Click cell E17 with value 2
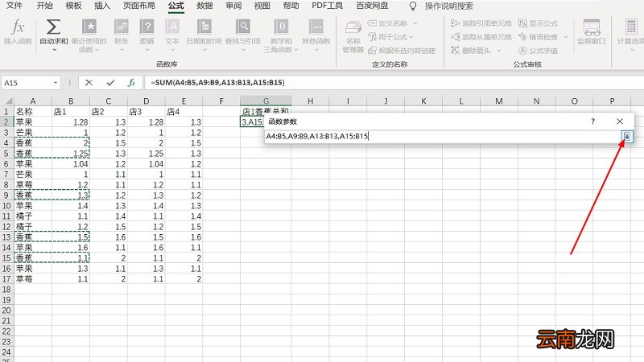Image resolution: width=644 pixels, height=362 pixels. click(184, 279)
